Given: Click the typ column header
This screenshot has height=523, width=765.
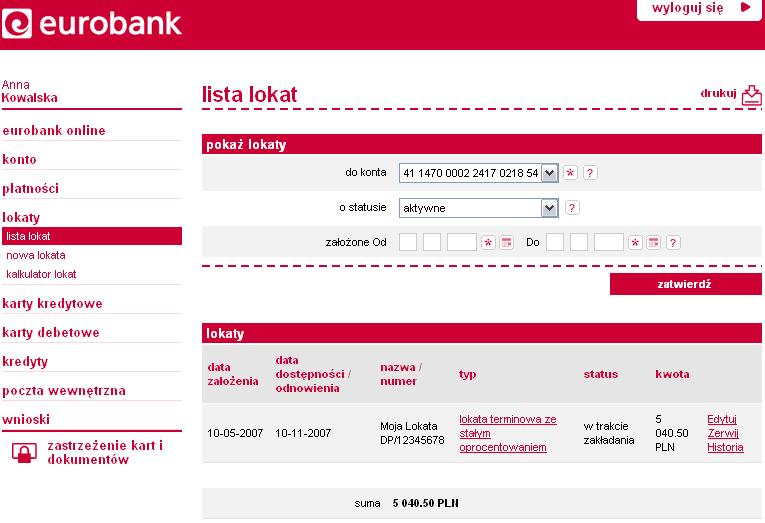Looking at the screenshot, I should 467,374.
